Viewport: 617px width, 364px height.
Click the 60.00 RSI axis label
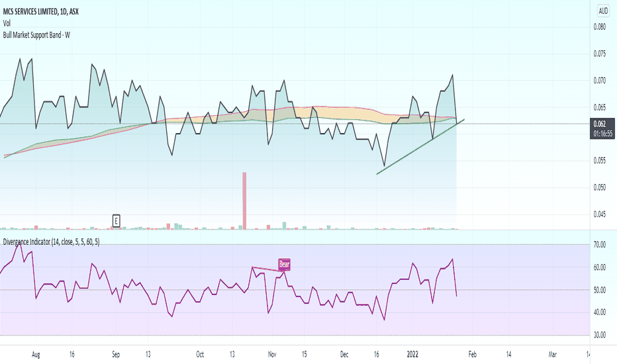coord(600,267)
